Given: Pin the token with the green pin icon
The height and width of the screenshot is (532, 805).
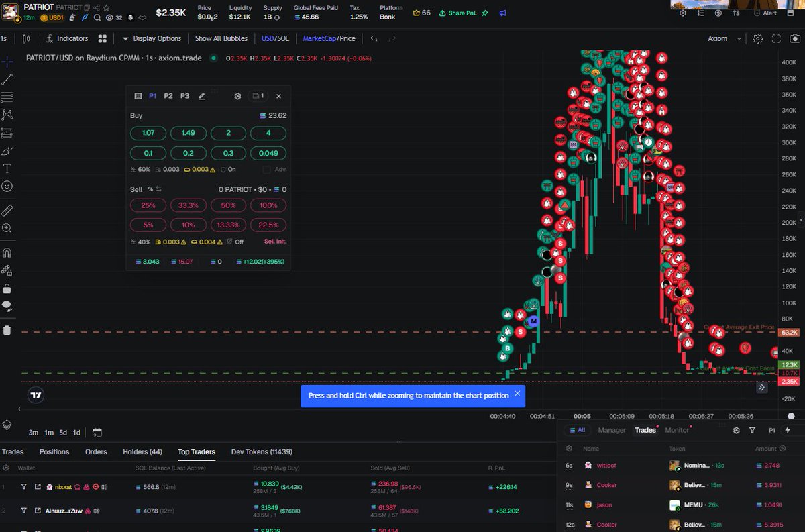Looking at the screenshot, I should tap(485, 13).
